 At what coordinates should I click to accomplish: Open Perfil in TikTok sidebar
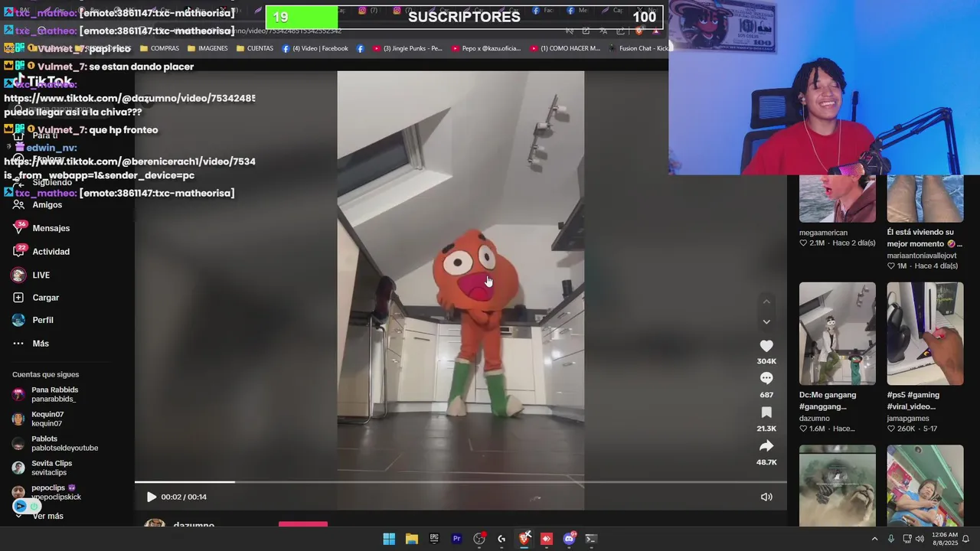click(x=43, y=320)
